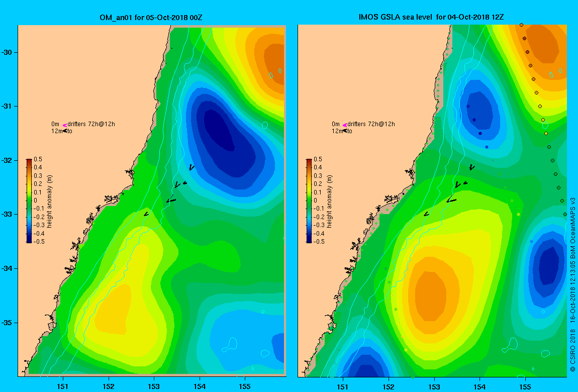The image size is (578, 392).
Task: Click the title 'OM_an01 for 05-Oct-2018 00Z'
Action: (x=151, y=17)
